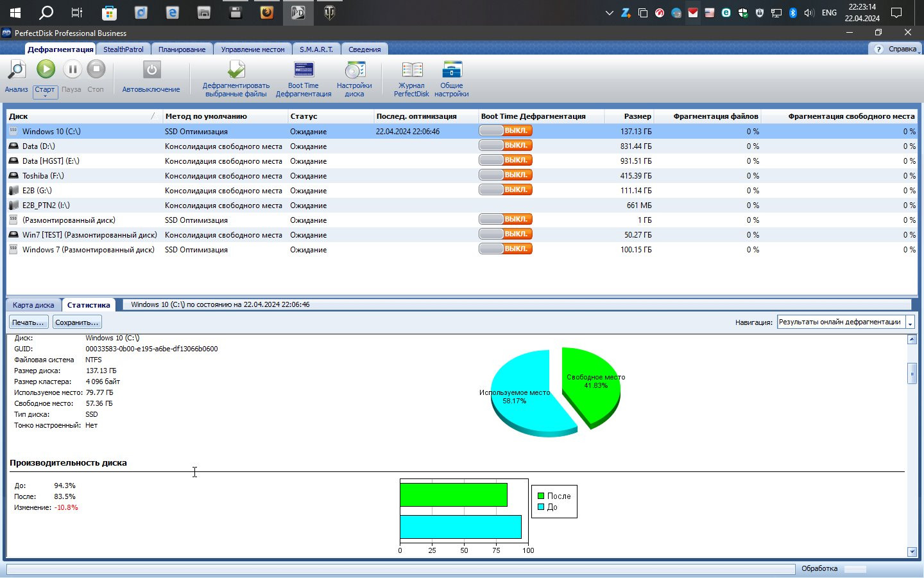Show hidden system tray icons chevron
The image size is (924, 578).
[x=609, y=13]
